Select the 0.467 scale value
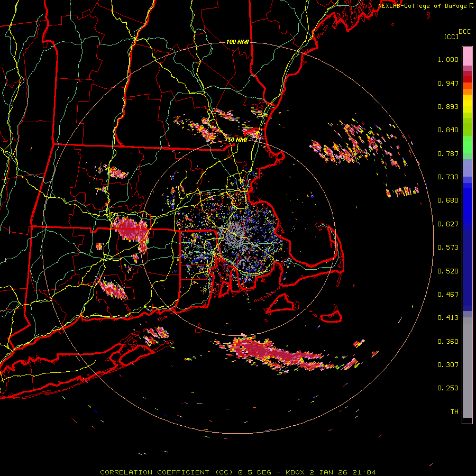Viewport: 476px width, 476px height. (x=448, y=295)
